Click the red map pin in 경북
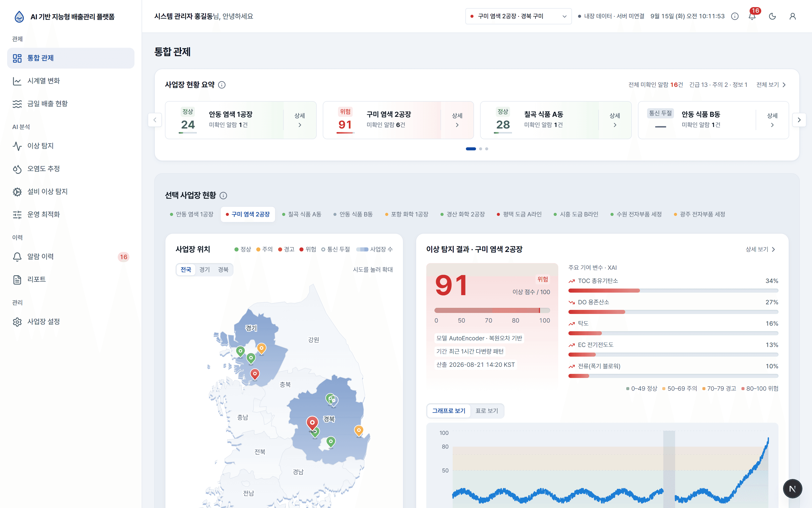Image resolution: width=812 pixels, height=508 pixels. 312,423
